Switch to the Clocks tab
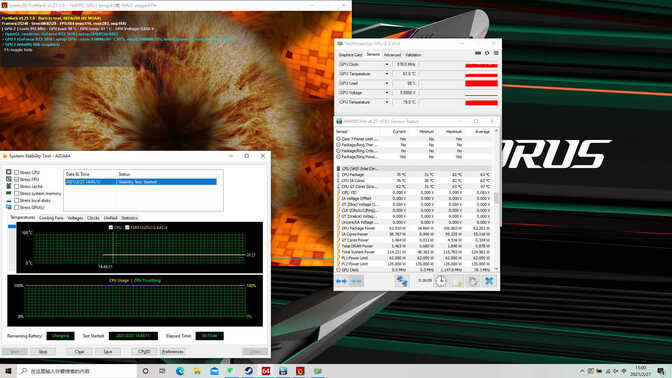 pos(93,218)
